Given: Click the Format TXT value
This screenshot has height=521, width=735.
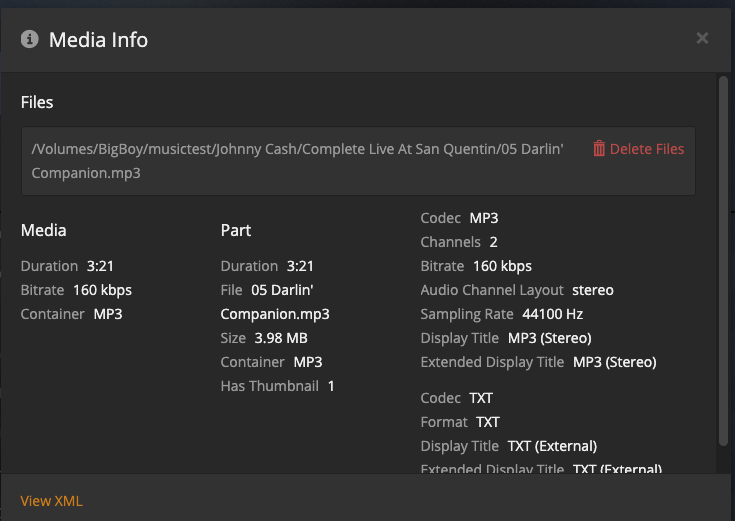Looking at the screenshot, I should (x=488, y=422).
